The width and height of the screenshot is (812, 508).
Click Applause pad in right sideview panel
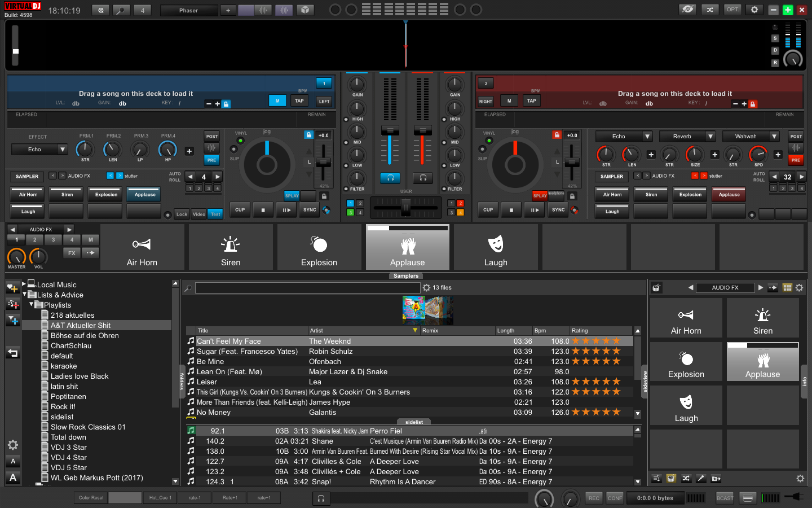(x=763, y=362)
